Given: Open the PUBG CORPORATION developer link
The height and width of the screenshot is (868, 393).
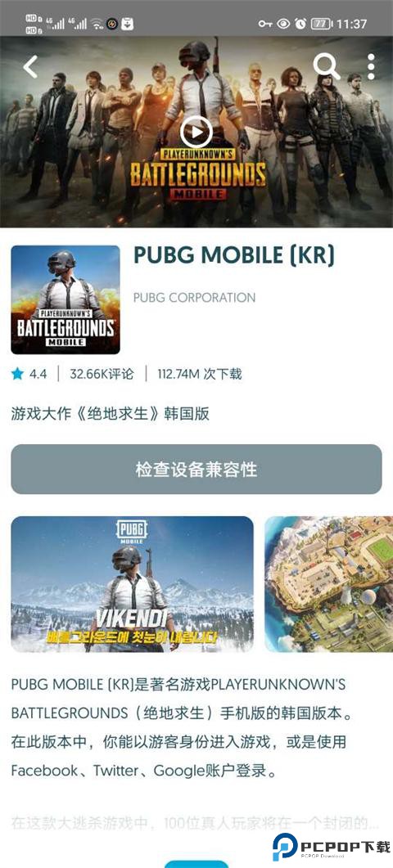Looking at the screenshot, I should coord(195,298).
